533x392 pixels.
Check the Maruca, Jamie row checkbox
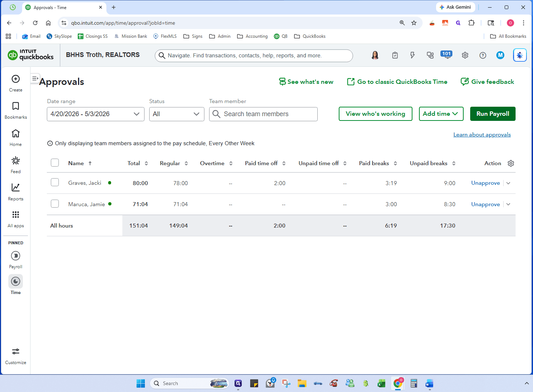pos(55,204)
